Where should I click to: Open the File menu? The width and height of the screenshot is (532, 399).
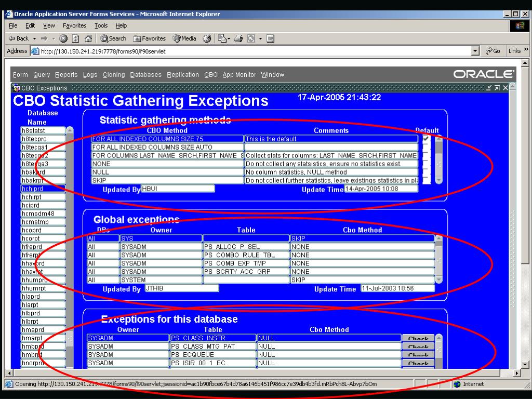13,25
